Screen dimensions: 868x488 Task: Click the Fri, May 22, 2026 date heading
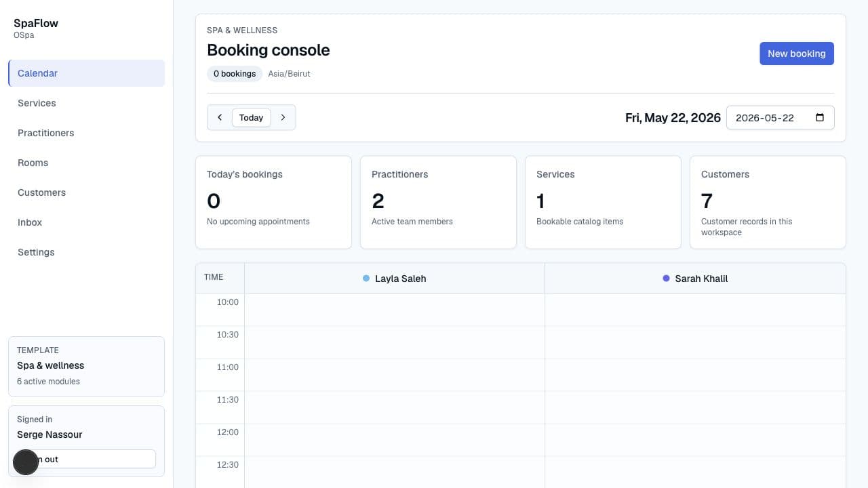tap(673, 118)
